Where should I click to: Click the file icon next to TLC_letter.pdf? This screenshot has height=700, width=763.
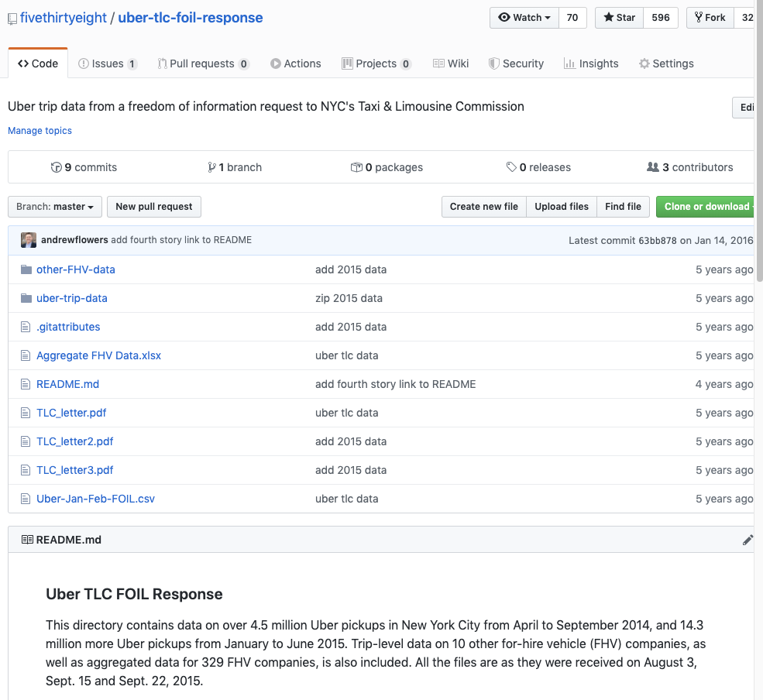pos(26,413)
